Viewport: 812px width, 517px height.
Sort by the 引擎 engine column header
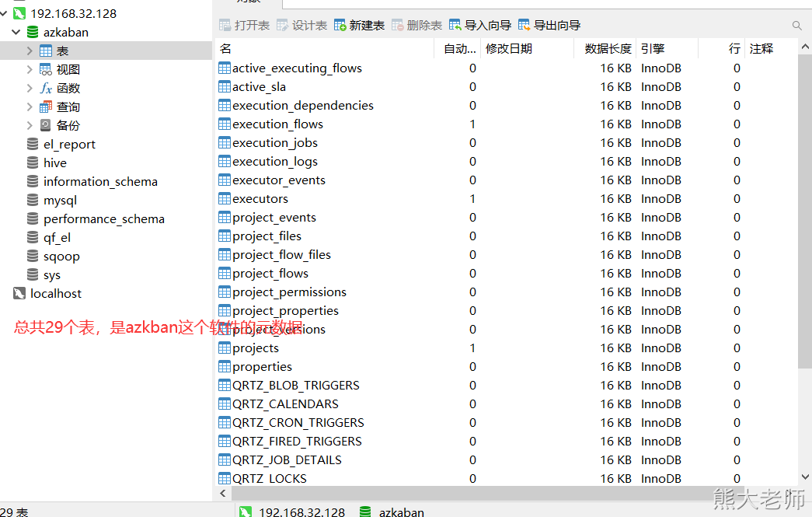[667, 49]
